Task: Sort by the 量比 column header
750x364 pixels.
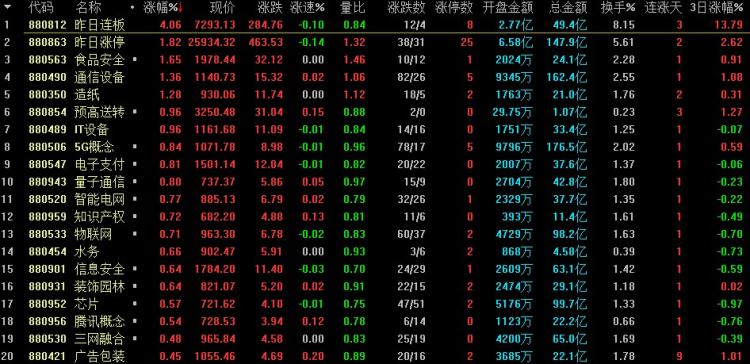Action: (353, 7)
